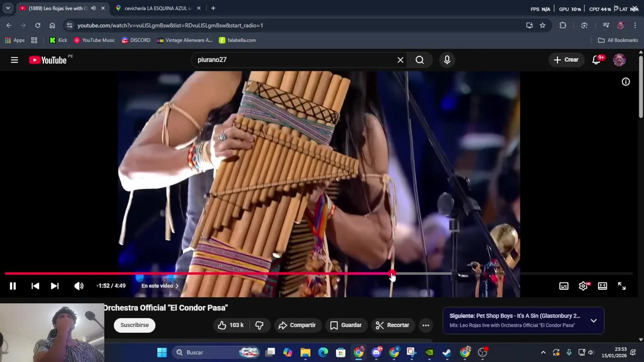This screenshot has height=362, width=644.
Task: Create a clip with Recortar
Action: 392,325
